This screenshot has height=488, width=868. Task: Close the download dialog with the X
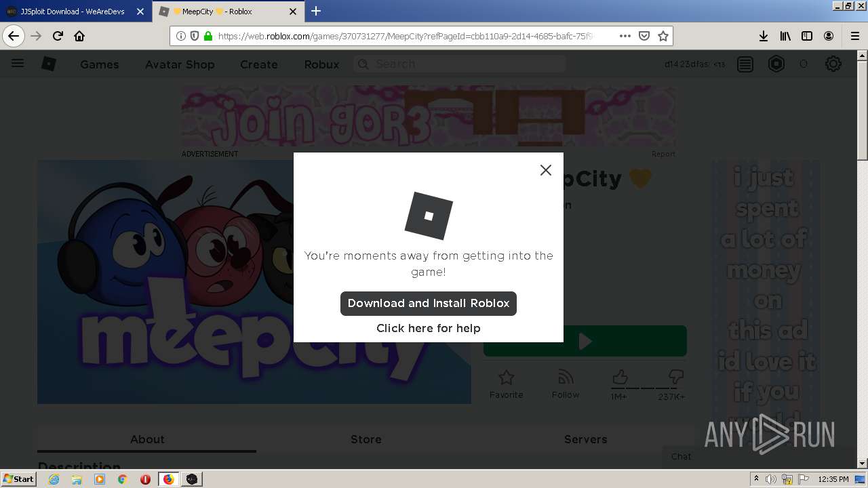pos(546,170)
